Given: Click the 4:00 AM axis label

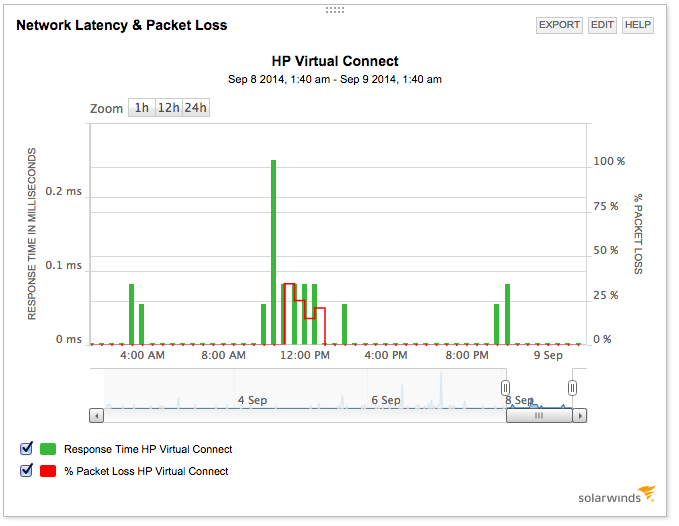Looking at the screenshot, I should pos(142,355).
